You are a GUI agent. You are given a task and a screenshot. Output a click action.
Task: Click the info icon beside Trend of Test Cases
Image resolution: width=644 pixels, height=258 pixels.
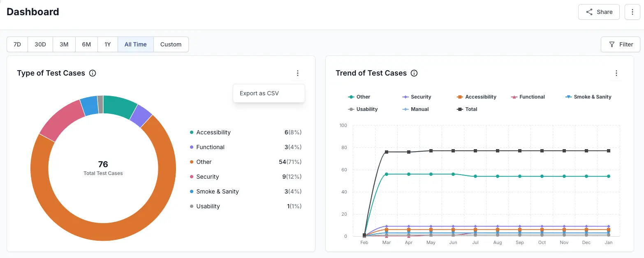tap(414, 73)
